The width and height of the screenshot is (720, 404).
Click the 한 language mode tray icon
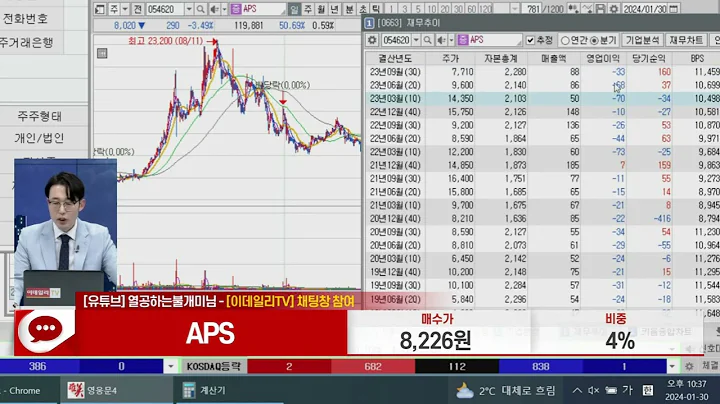pyautogui.click(x=647, y=390)
